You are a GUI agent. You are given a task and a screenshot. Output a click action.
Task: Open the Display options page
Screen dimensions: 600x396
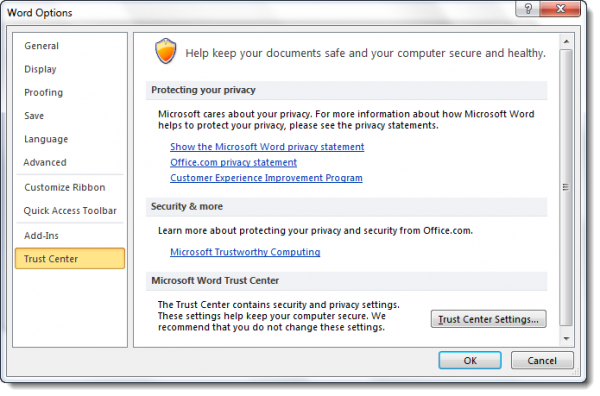pyautogui.click(x=40, y=69)
